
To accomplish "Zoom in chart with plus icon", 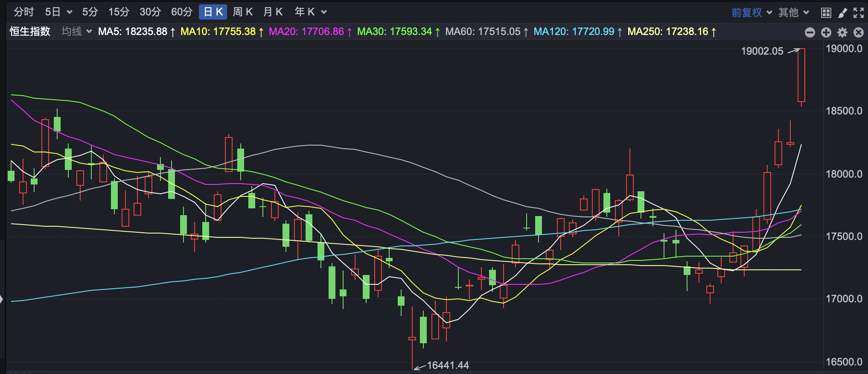I will point(826,32).
